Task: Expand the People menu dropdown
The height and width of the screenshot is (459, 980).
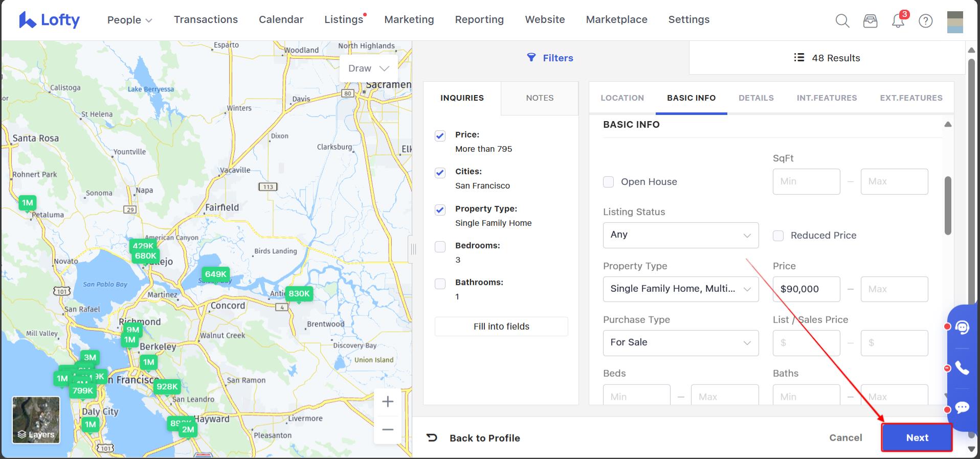Action: 129,20
